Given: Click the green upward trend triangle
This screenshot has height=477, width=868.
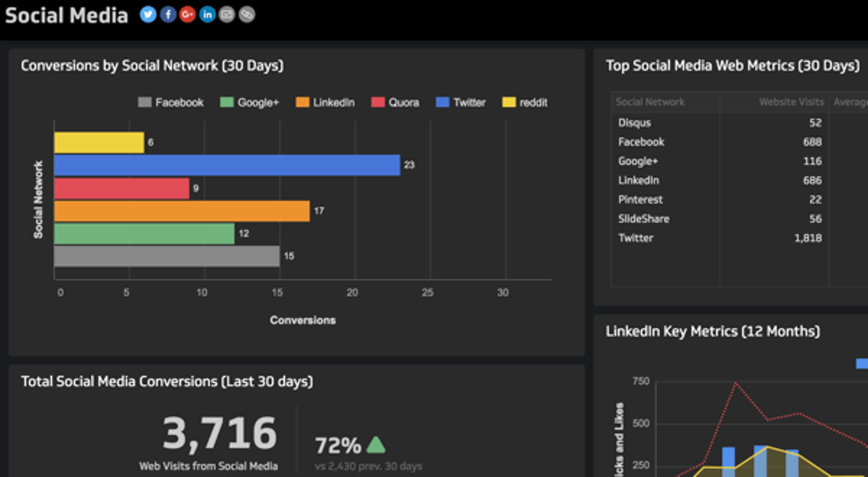Looking at the screenshot, I should [x=376, y=445].
